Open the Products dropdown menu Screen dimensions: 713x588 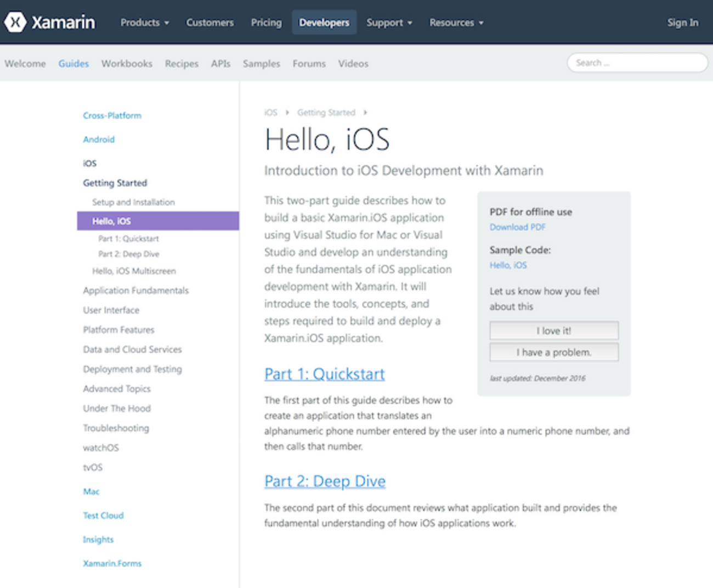click(144, 22)
